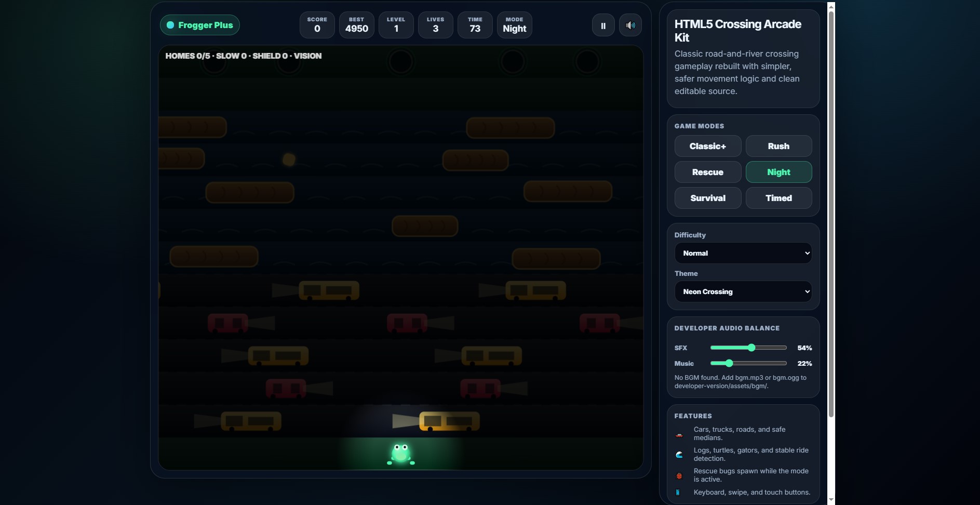Click the BEST 4950 score box
Screen dimensions: 980x505
click(x=356, y=25)
